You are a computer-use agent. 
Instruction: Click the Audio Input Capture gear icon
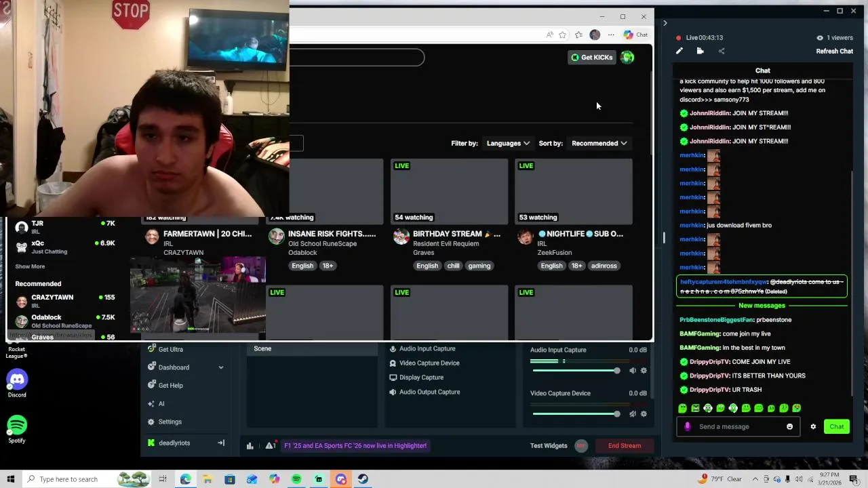pyautogui.click(x=644, y=370)
